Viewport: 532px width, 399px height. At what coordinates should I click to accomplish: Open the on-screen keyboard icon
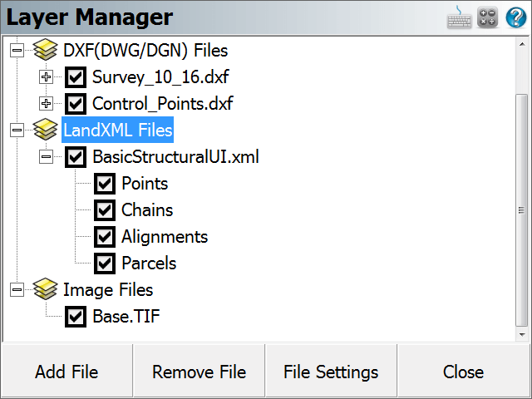coord(459,17)
